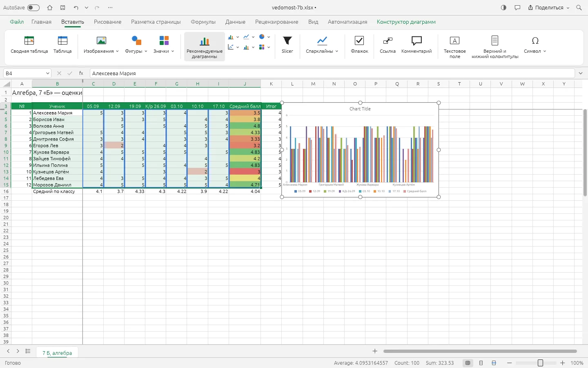
Task: Insert a Текстовое поле
Action: pos(454,47)
